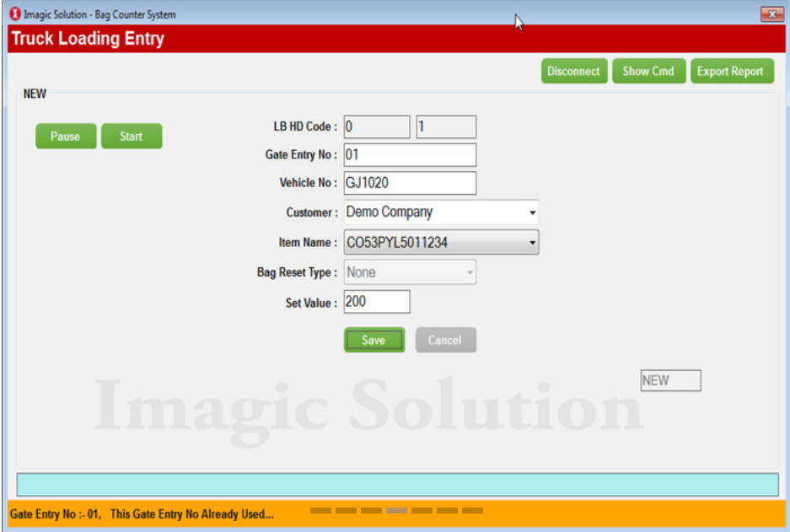Click the cyan message bar
The image size is (790, 532).
[397, 485]
